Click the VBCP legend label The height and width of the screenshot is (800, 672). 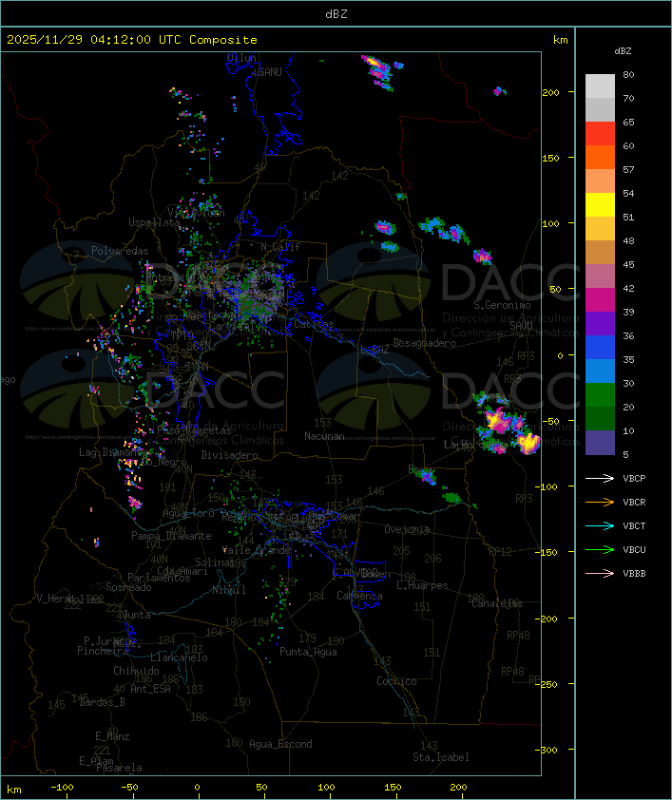click(x=634, y=479)
